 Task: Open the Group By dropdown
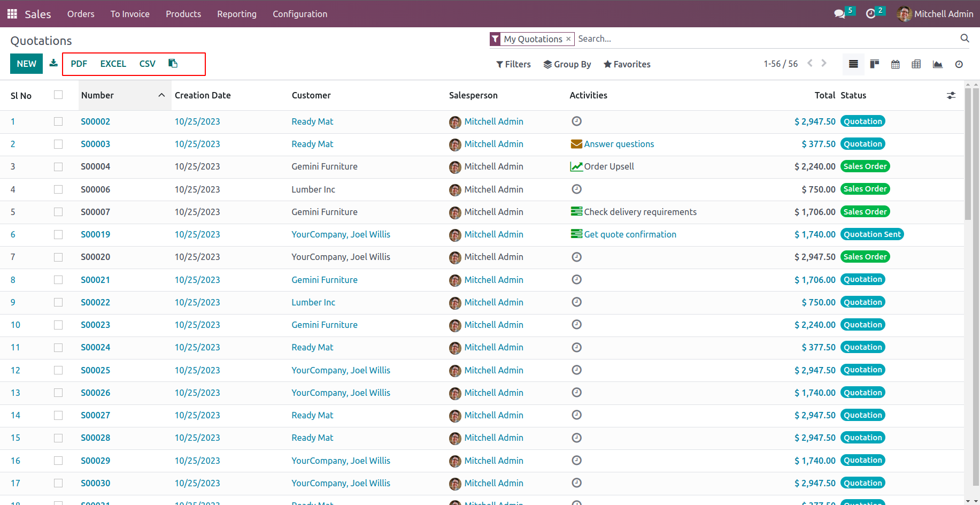(567, 64)
